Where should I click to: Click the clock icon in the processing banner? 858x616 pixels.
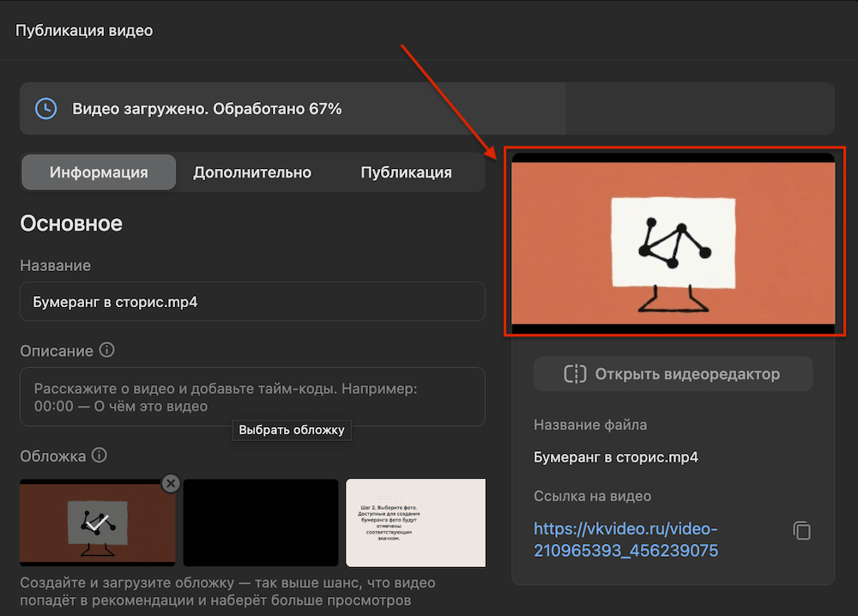[x=46, y=108]
